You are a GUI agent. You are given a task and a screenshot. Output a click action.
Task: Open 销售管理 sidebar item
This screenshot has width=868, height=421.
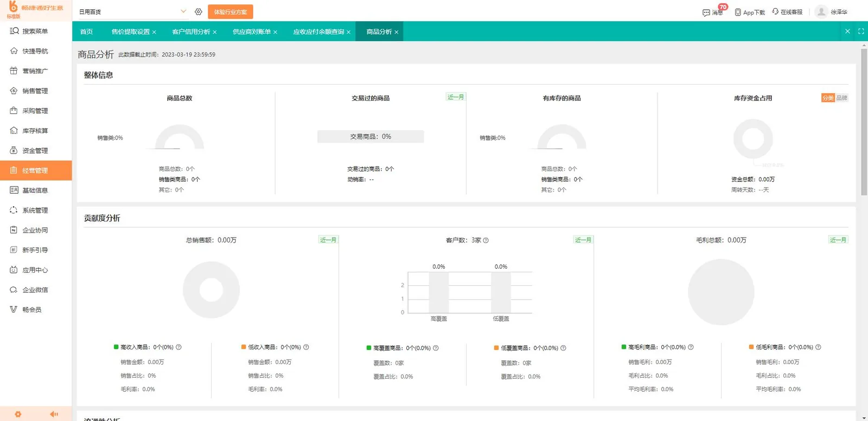pos(36,91)
